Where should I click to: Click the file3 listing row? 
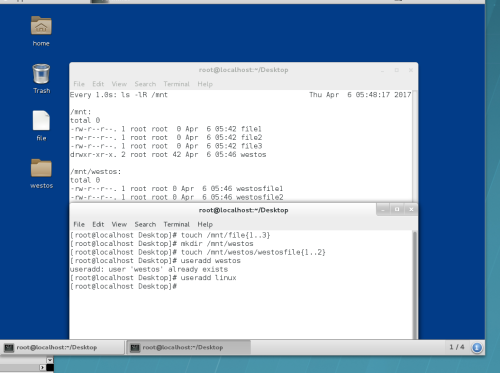(x=166, y=146)
